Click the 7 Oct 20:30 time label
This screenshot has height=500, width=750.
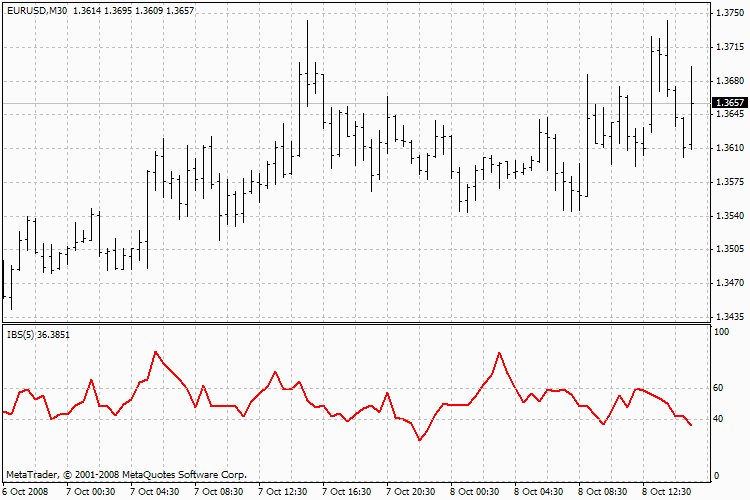[411, 491]
